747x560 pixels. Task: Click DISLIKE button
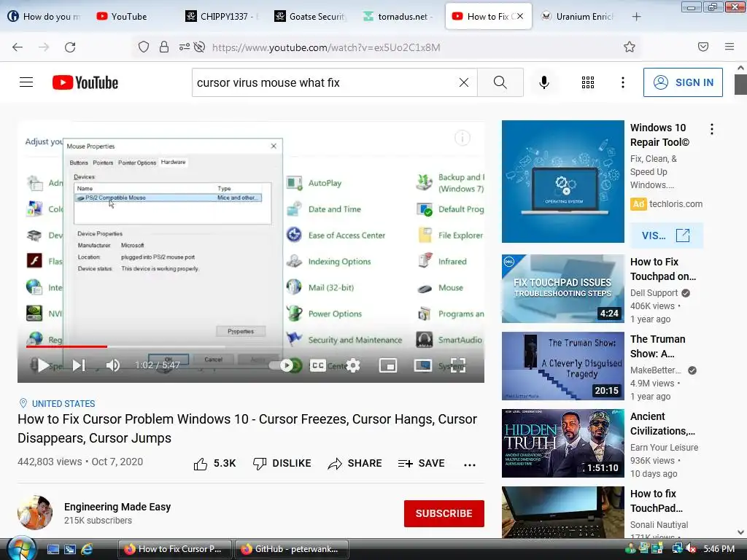[282, 463]
